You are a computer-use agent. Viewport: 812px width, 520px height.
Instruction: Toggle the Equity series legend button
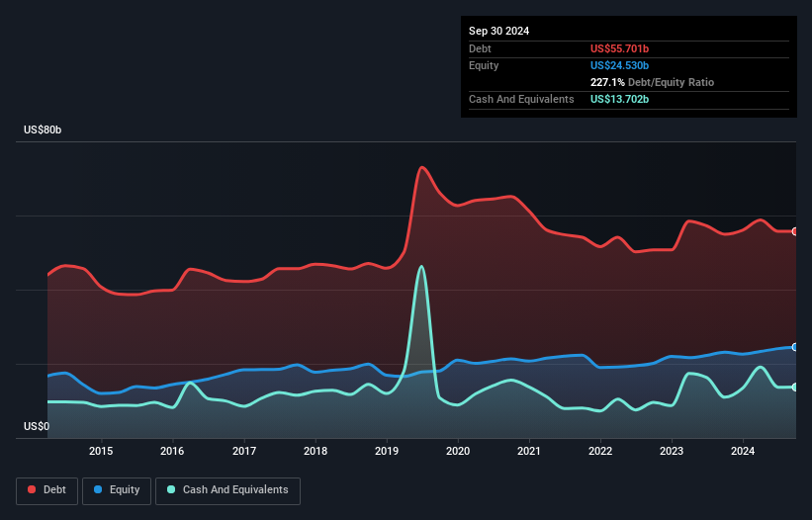click(x=117, y=490)
